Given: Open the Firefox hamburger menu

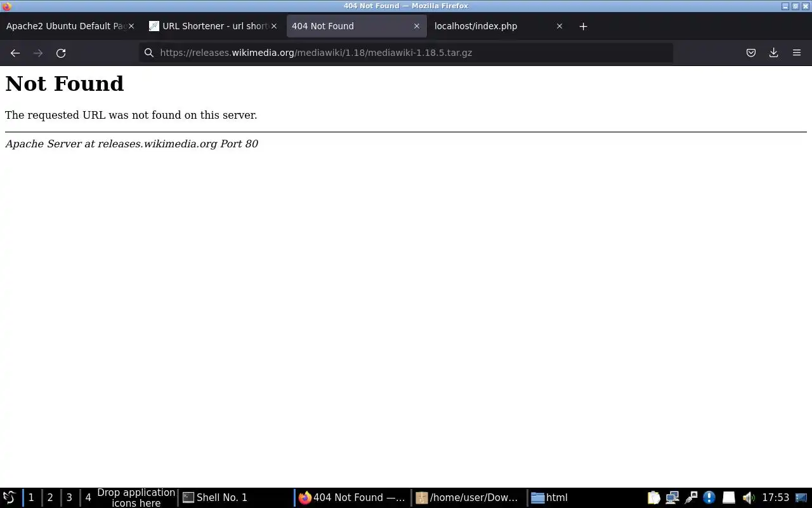Looking at the screenshot, I should (x=797, y=53).
